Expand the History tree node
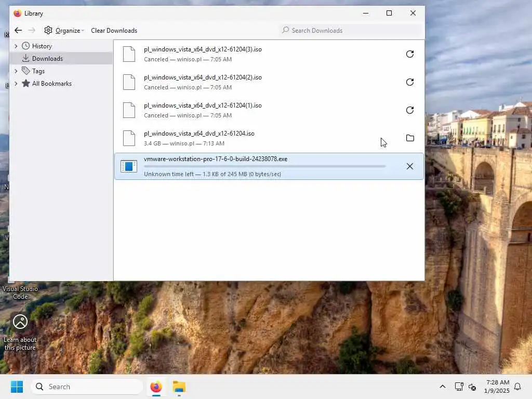The image size is (532, 399). [x=16, y=46]
